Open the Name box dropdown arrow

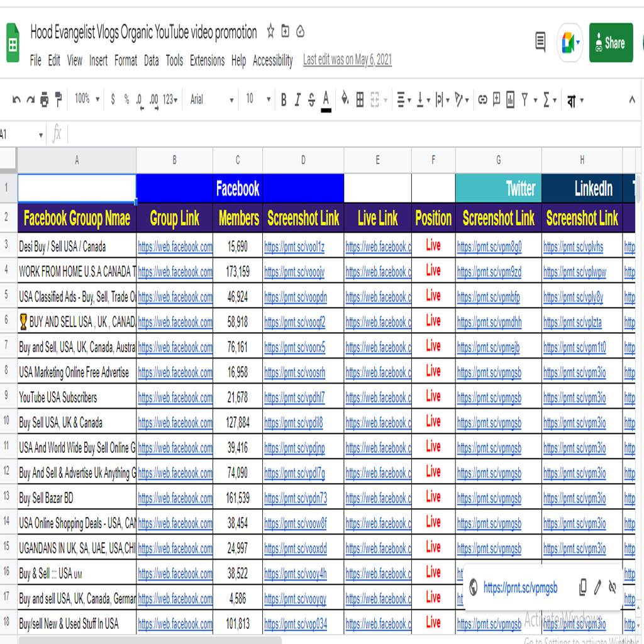click(41, 135)
